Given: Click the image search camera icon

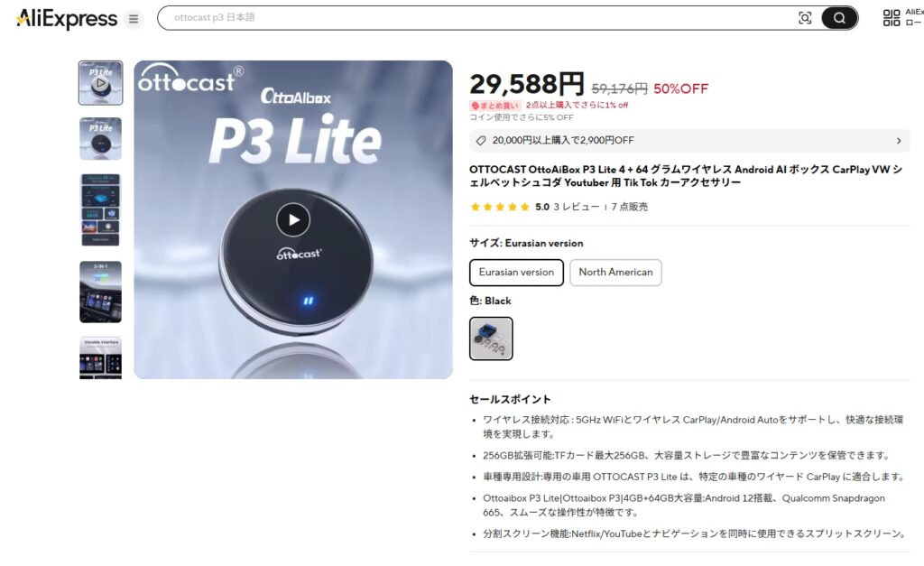Looking at the screenshot, I should (x=804, y=18).
